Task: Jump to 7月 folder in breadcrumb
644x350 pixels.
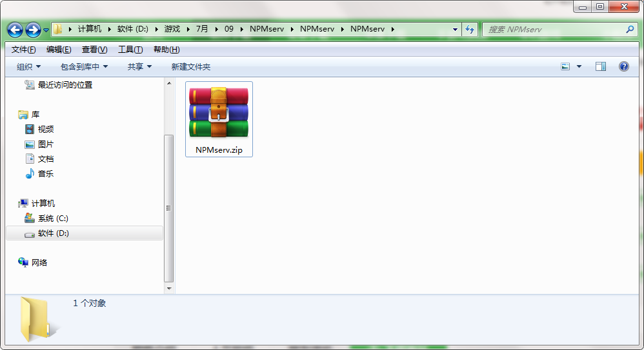Action: [202, 29]
